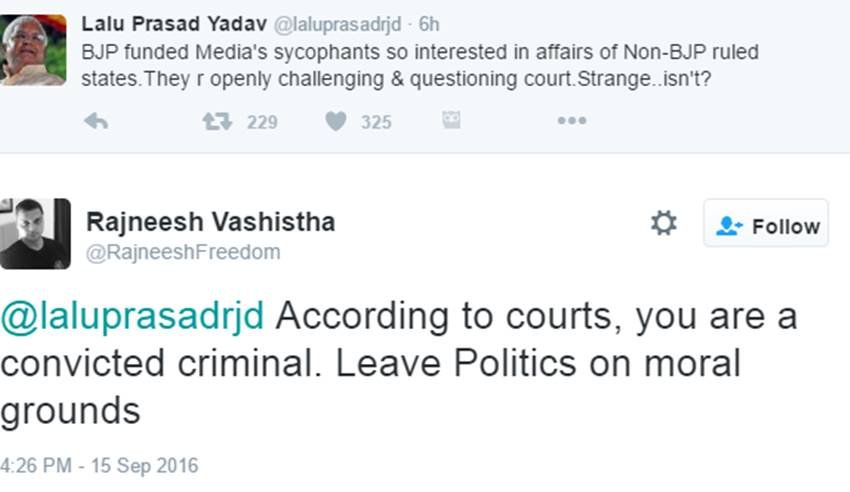The width and height of the screenshot is (850, 492).
Task: Click the reply arrow under Lalu's tweet
Action: pos(96,121)
